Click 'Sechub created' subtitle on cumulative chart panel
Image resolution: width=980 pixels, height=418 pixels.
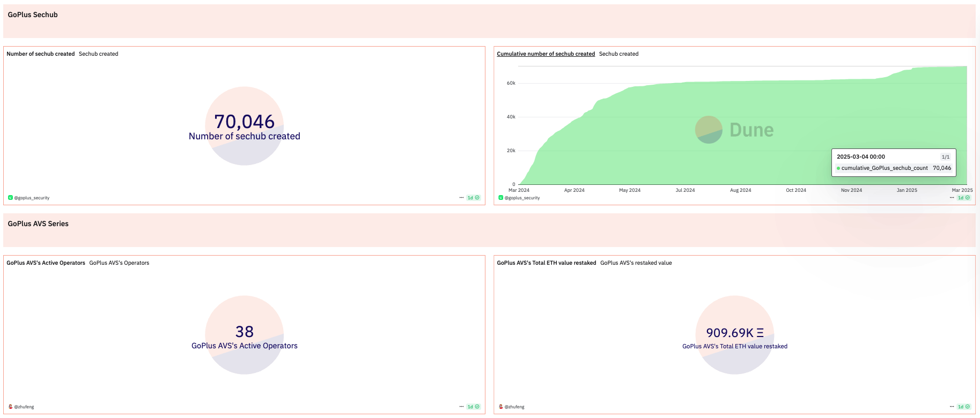pos(619,54)
